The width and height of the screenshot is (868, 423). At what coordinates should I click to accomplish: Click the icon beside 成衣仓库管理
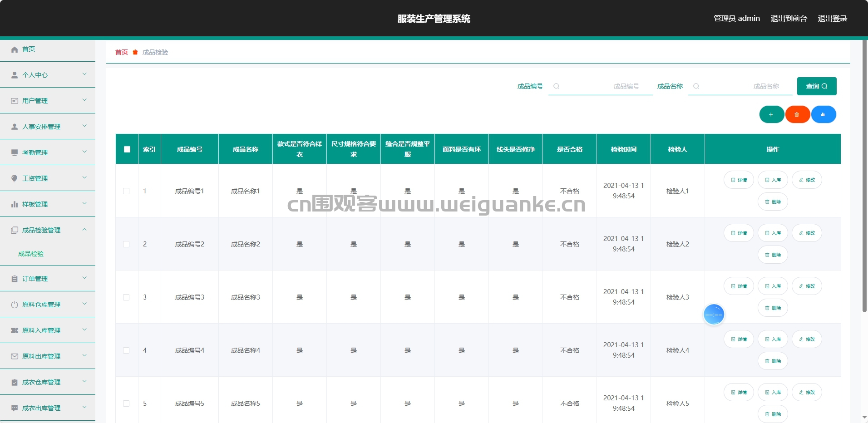15,382
